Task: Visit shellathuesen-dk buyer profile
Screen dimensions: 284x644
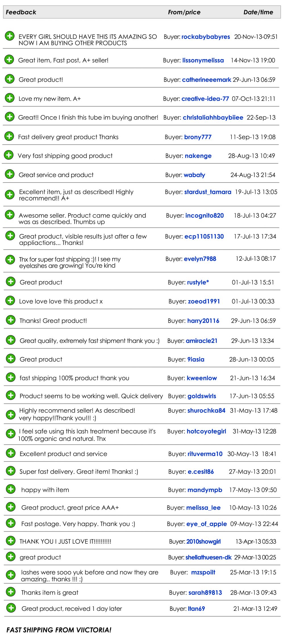Action: point(208,557)
